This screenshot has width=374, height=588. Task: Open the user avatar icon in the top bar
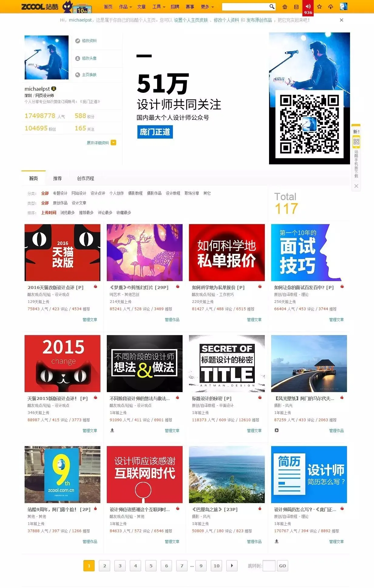[343, 6]
